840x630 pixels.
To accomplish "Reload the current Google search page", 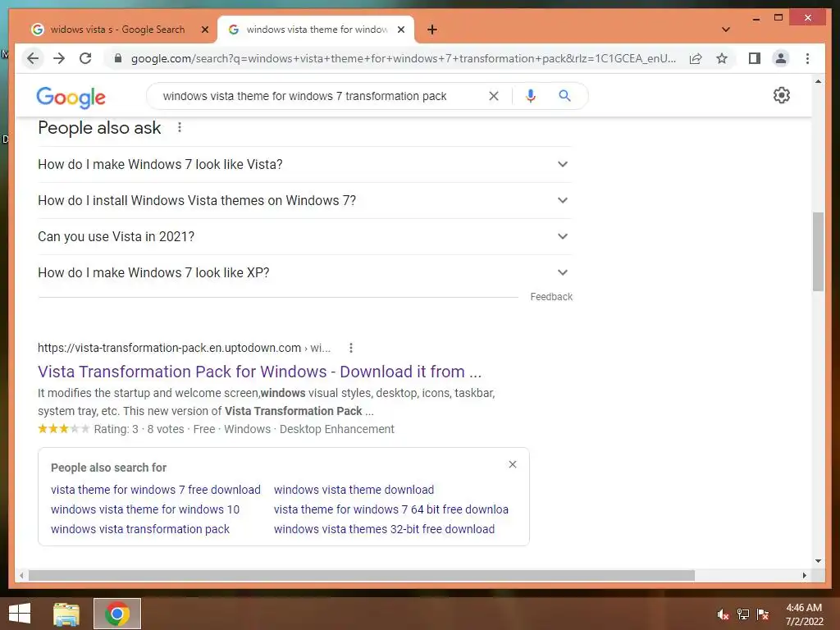I will pyautogui.click(x=85, y=58).
